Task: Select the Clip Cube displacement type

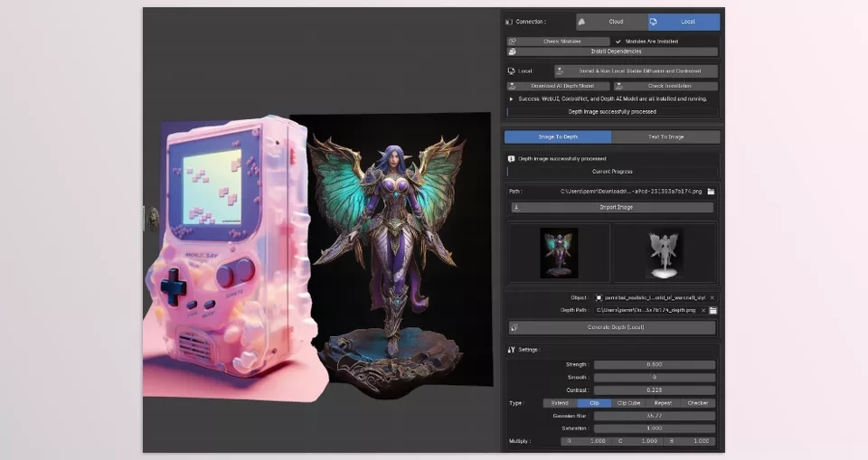Action: coord(628,403)
